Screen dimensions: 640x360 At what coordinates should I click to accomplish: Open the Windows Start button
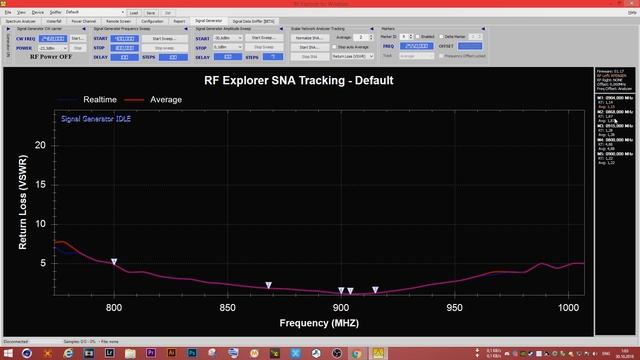(8, 353)
